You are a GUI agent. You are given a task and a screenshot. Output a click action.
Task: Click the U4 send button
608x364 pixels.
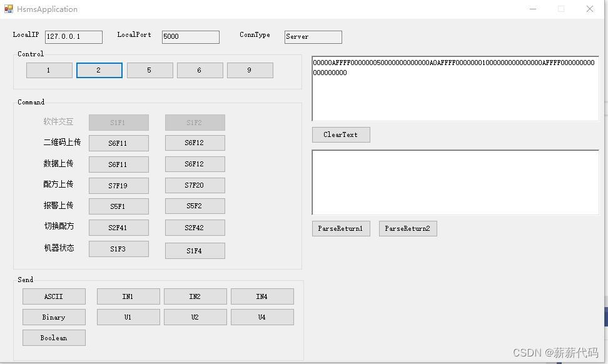(263, 317)
